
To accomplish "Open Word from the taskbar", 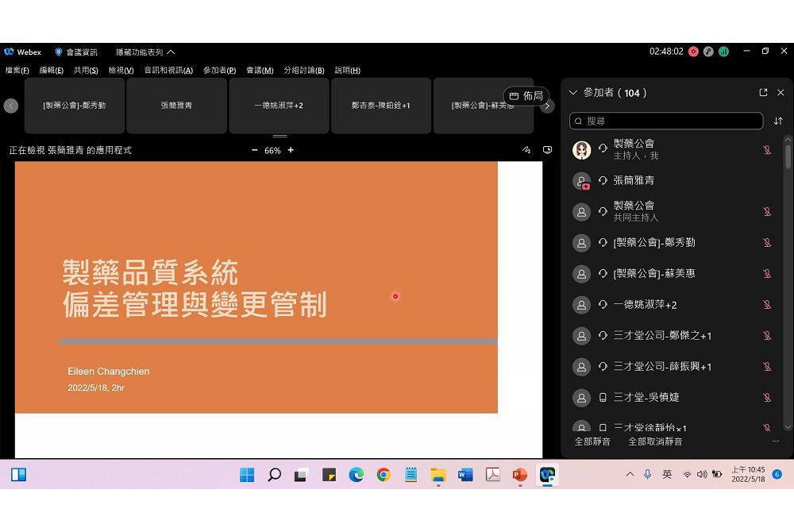I will 464,475.
